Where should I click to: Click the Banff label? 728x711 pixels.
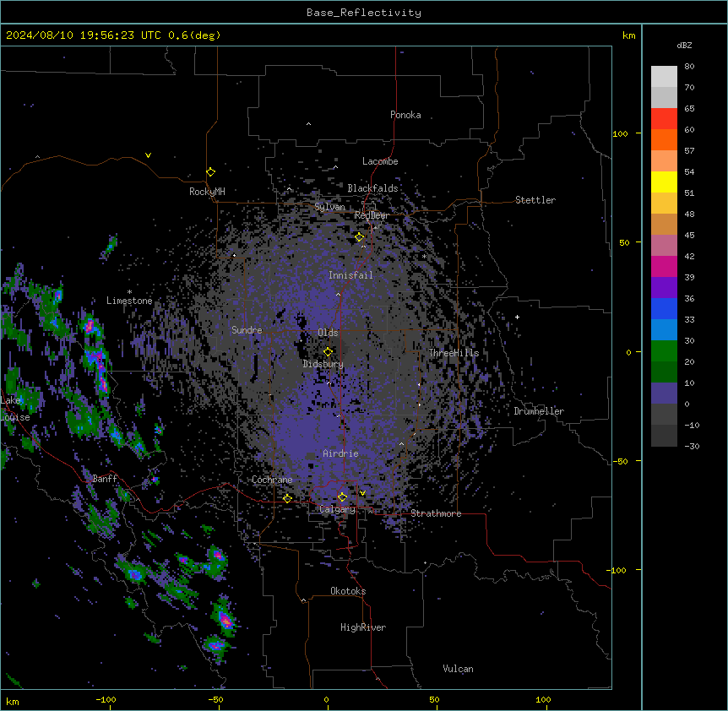pos(105,479)
